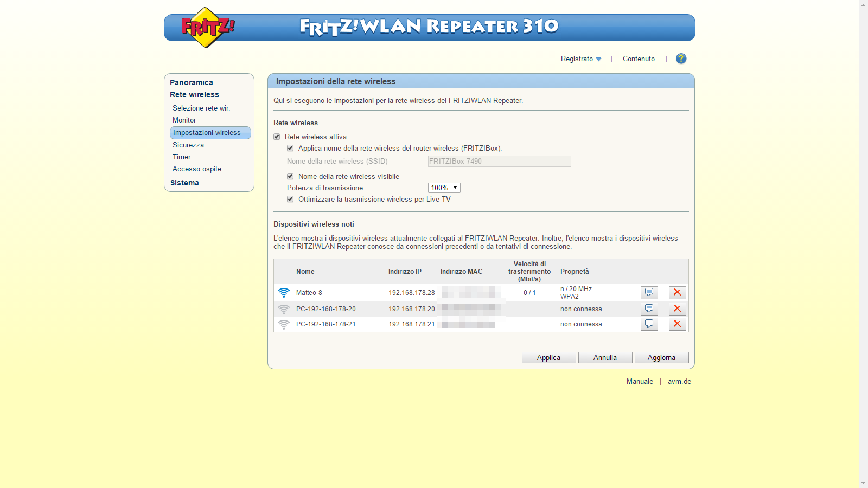Disable the 'Rete wireless attiva' checkbox
This screenshot has height=488, width=868.
[277, 137]
